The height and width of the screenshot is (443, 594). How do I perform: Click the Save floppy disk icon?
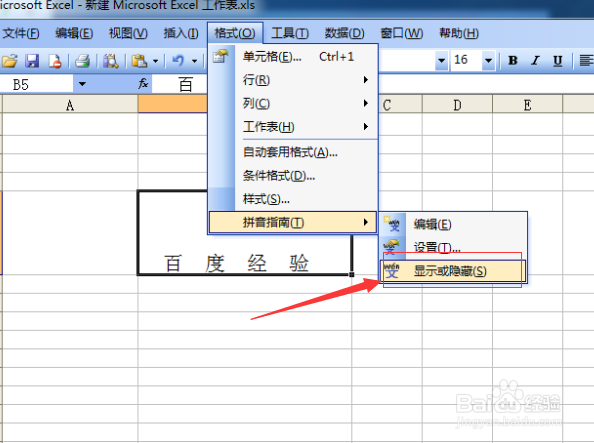32,61
